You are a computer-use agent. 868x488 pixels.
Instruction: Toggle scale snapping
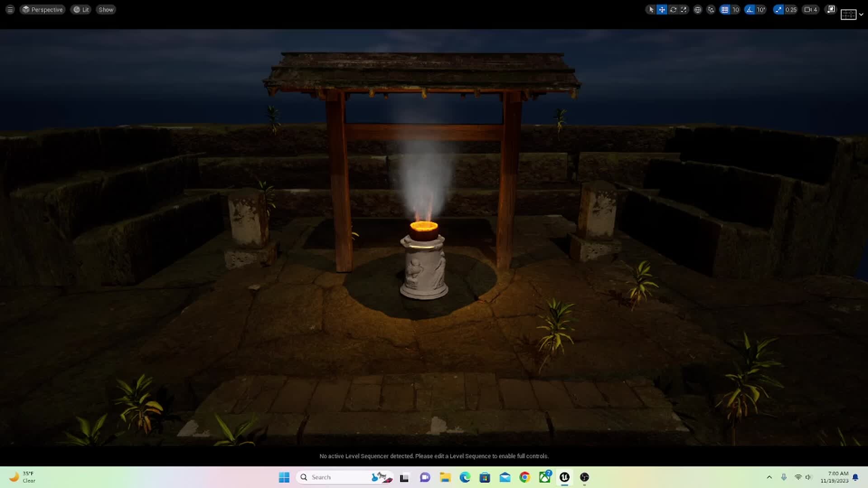[x=778, y=9]
